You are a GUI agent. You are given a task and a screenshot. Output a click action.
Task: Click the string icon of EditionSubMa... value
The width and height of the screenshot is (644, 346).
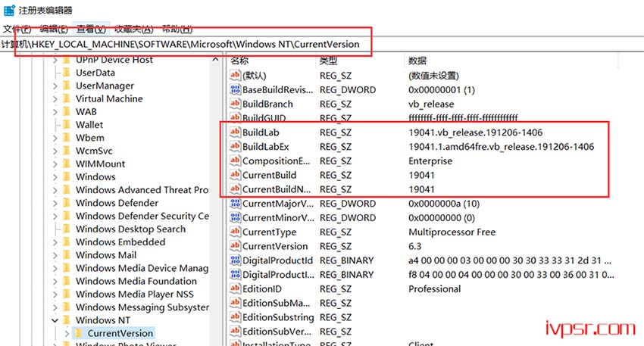pos(235,303)
